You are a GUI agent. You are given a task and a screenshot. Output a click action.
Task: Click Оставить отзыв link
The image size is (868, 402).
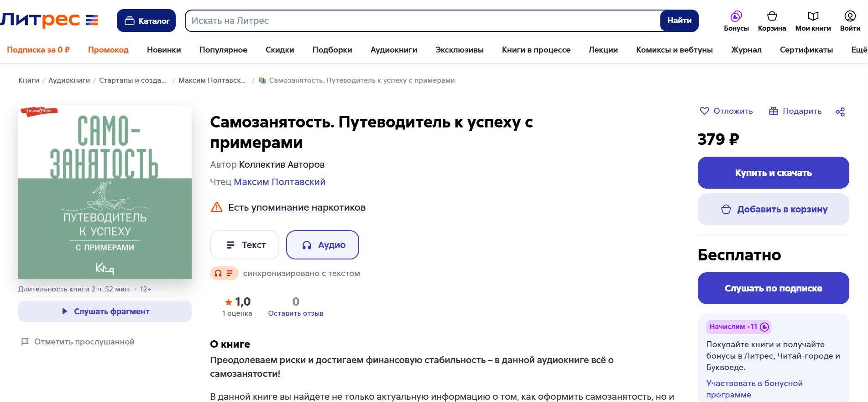coord(296,313)
